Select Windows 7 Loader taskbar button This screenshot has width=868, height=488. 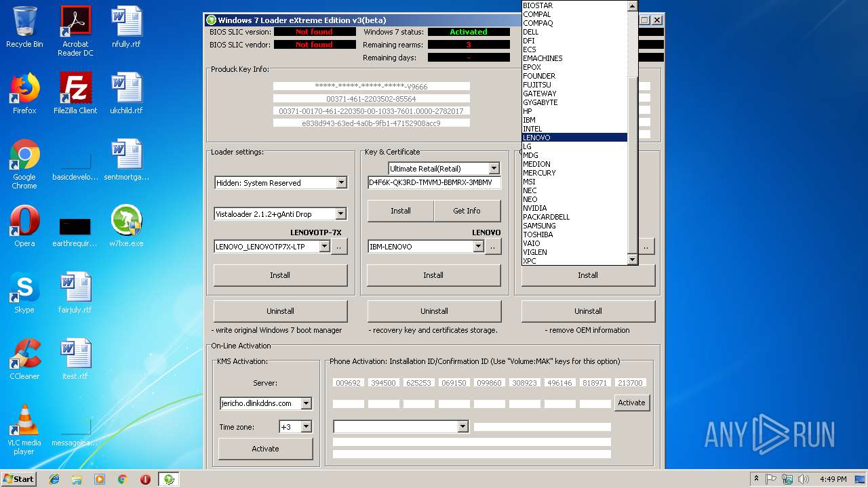click(169, 479)
